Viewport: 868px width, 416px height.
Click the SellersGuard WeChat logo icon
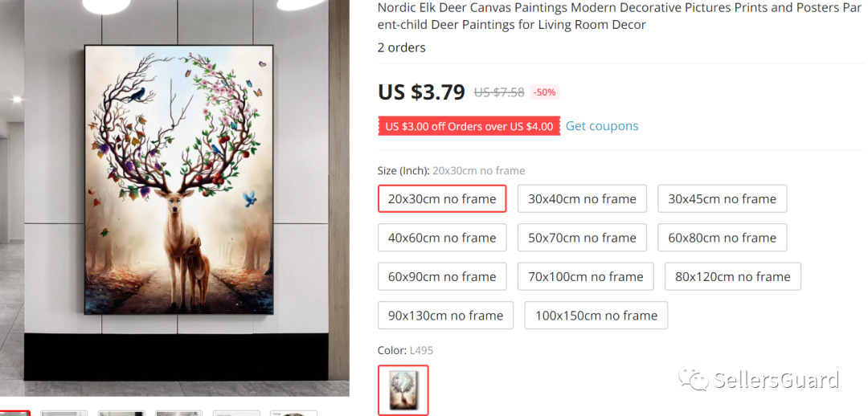click(x=694, y=380)
